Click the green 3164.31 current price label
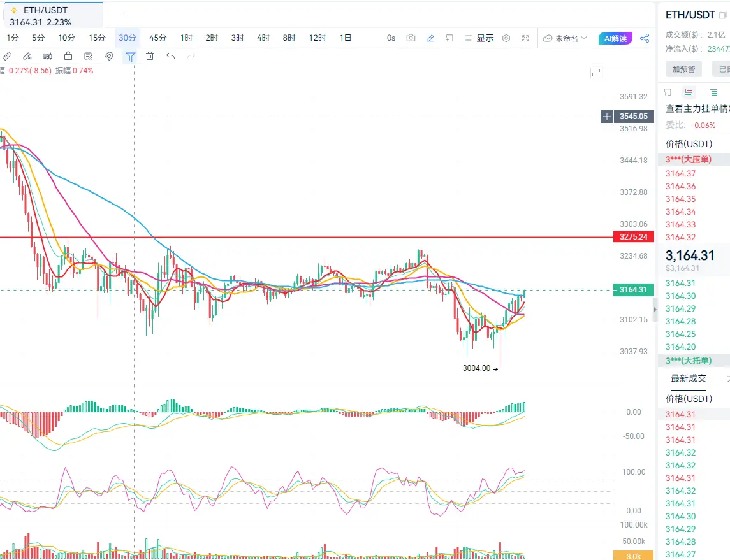This screenshot has width=730, height=560. click(634, 290)
